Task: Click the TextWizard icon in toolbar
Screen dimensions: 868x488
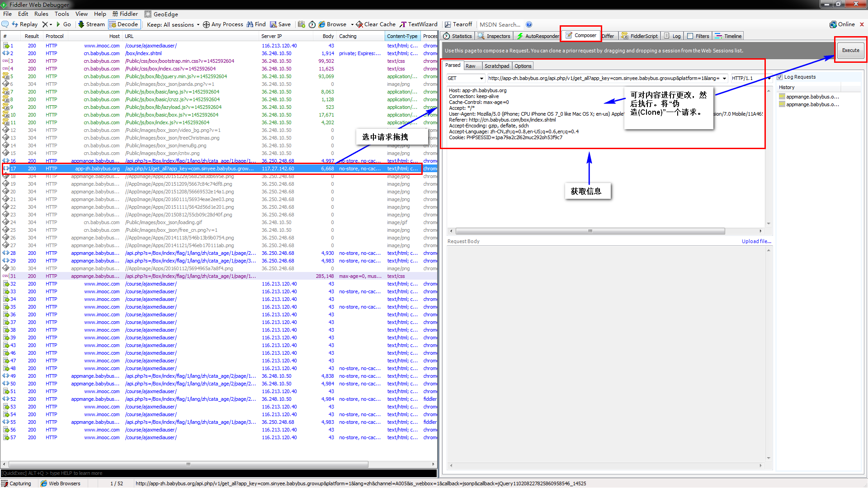Action: coord(417,24)
